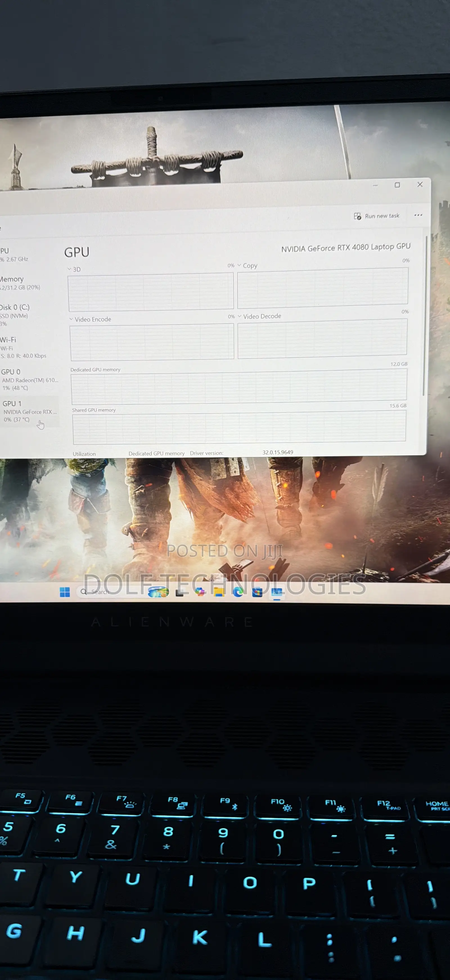Open the three-dot more options menu
The width and height of the screenshot is (450, 980).
tap(418, 215)
